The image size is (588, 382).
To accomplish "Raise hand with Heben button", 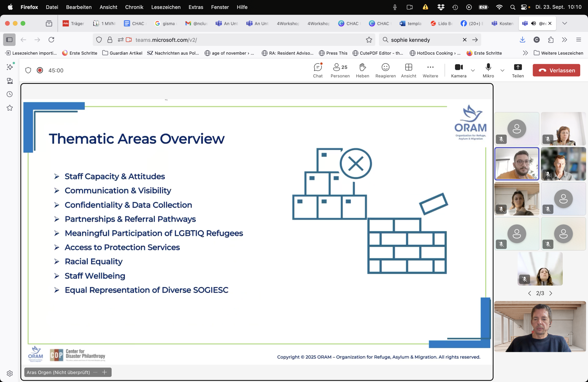I will tap(362, 70).
